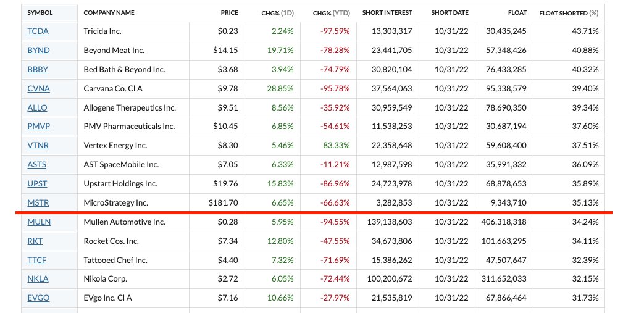
Task: Open the CVNA ticker link
Action: pos(39,89)
